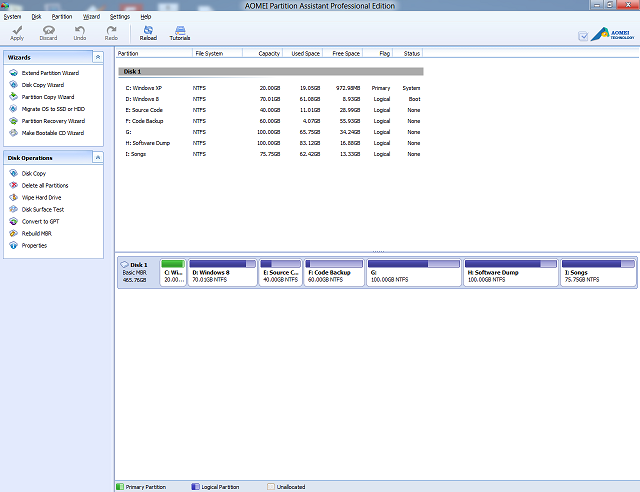The width and height of the screenshot is (640, 492).
Task: Click the Make Bootable CD Wizard icon
Action: [13, 133]
